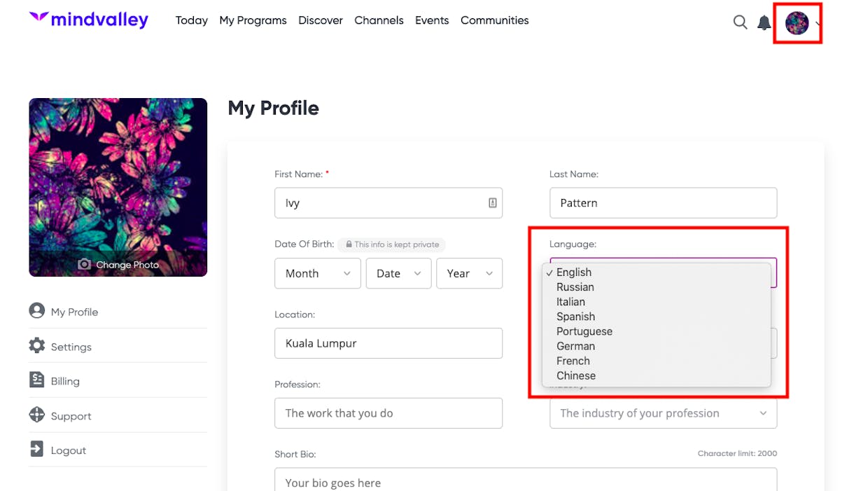This screenshot has height=491, width=868.
Task: Click the Change Photo label
Action: click(x=127, y=265)
